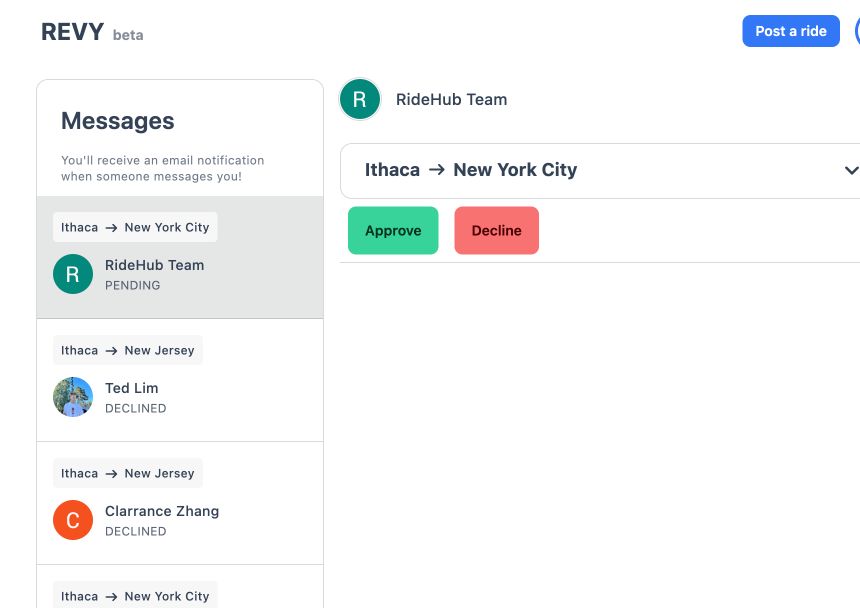Click the RideHub Team name in header
The height and width of the screenshot is (608, 860).
(451, 100)
